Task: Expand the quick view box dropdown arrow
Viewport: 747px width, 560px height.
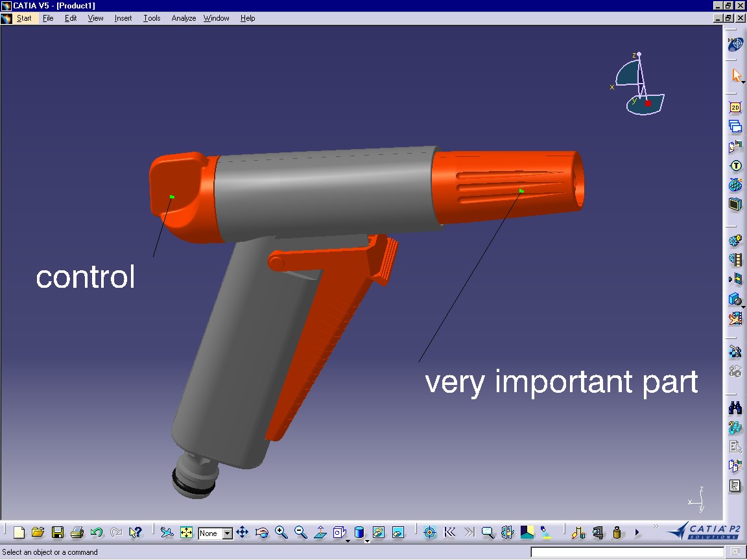Action: tap(348, 541)
